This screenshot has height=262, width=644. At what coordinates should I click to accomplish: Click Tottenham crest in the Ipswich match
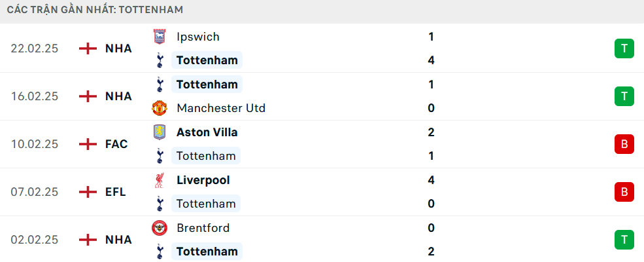tap(159, 61)
